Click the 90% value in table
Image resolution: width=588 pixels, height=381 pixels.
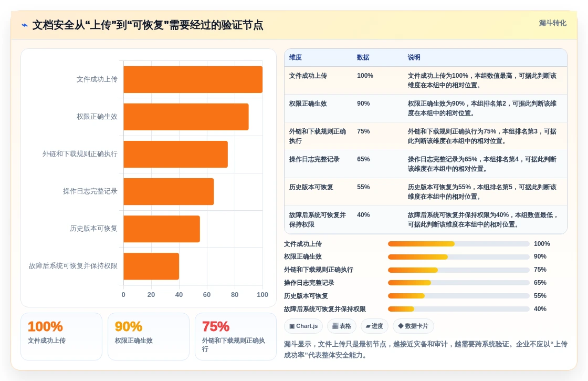(x=363, y=104)
